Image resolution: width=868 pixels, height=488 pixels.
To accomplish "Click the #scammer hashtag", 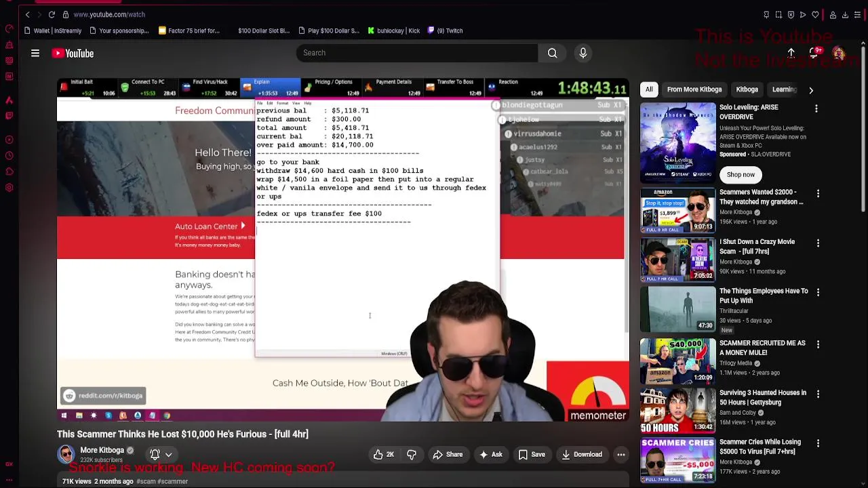I will pos(173,481).
